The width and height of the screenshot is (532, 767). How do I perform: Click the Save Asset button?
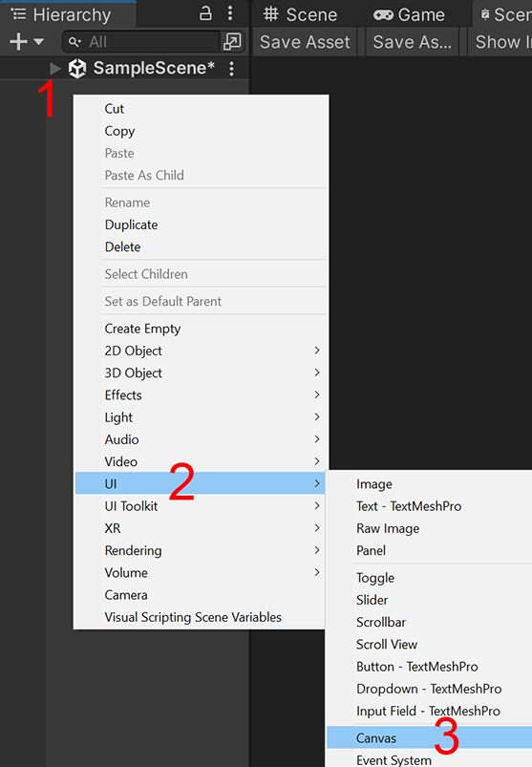305,42
